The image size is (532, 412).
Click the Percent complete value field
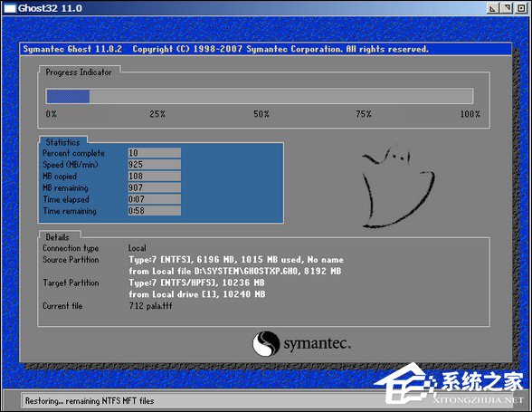(155, 153)
